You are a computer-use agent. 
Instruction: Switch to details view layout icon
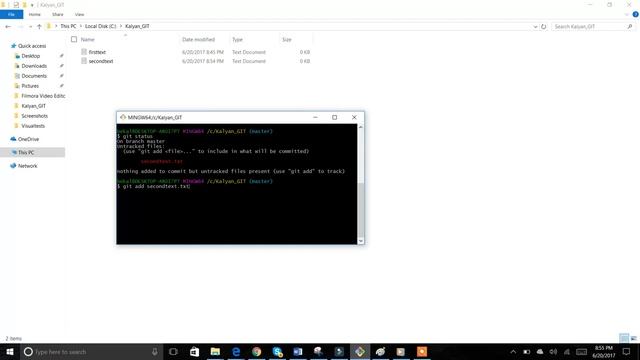624,338
